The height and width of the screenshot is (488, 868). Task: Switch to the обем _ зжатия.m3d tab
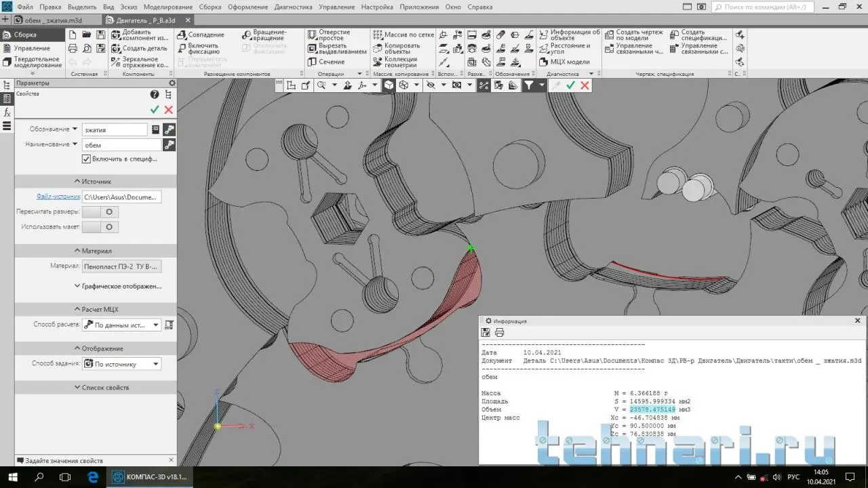point(56,20)
